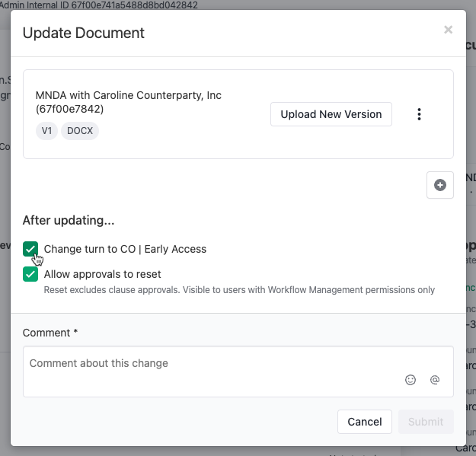
Task: Click the 'Comment *' field label
Action: 50,333
